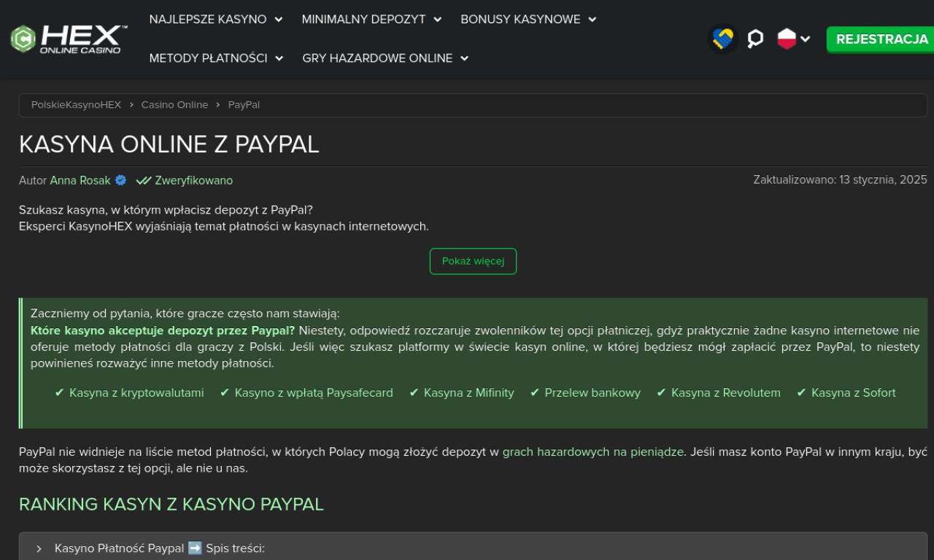Follow grach hazardowych na pieniądze link
Screen dimensions: 934x560
pyautogui.click(x=593, y=452)
